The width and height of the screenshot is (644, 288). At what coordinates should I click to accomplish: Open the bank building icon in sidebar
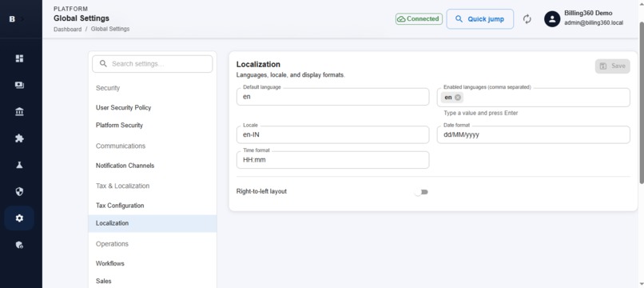tap(19, 112)
